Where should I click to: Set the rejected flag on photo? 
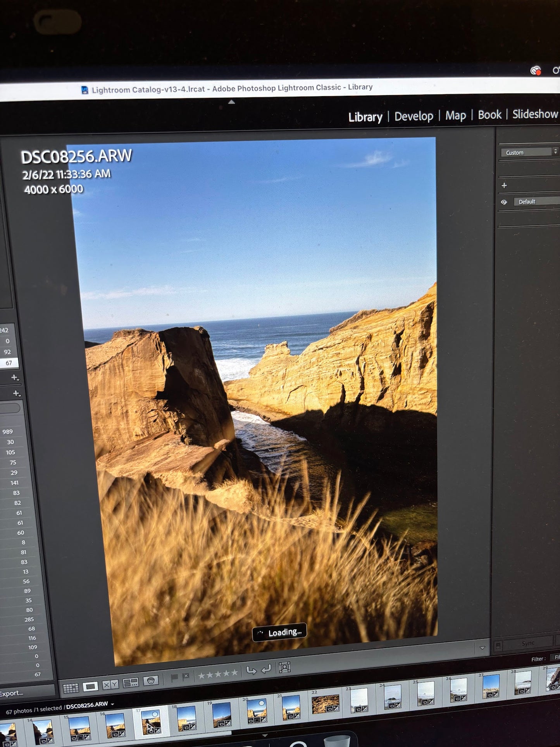pos(186,676)
